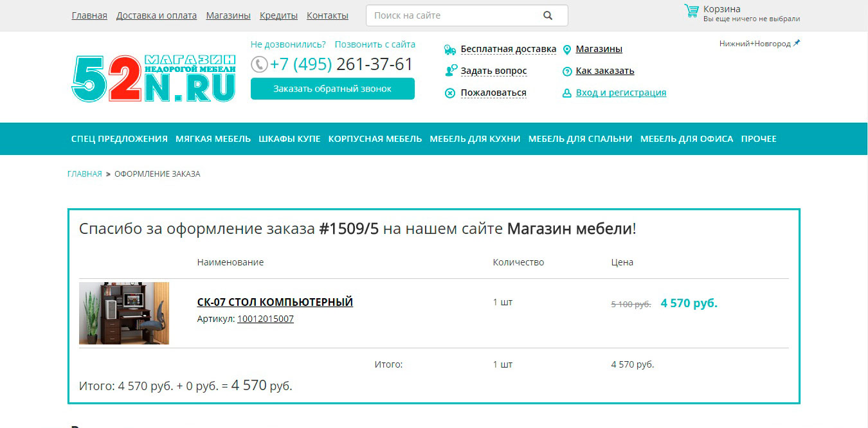The image size is (868, 428).
Task: Click the how-to-order question icon
Action: coord(567,71)
